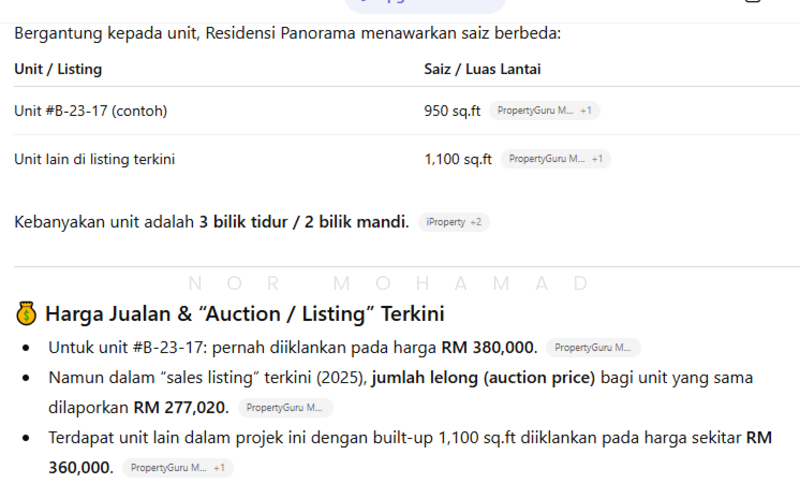
Task: Click the sentence starting "Bergantung kepada unit"
Action: (288, 34)
